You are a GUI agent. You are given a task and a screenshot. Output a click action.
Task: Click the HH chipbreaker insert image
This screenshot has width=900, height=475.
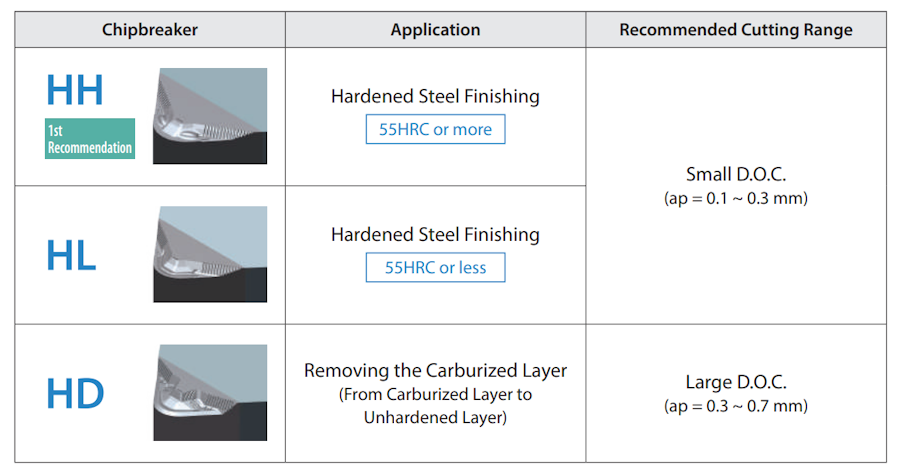click(x=210, y=115)
